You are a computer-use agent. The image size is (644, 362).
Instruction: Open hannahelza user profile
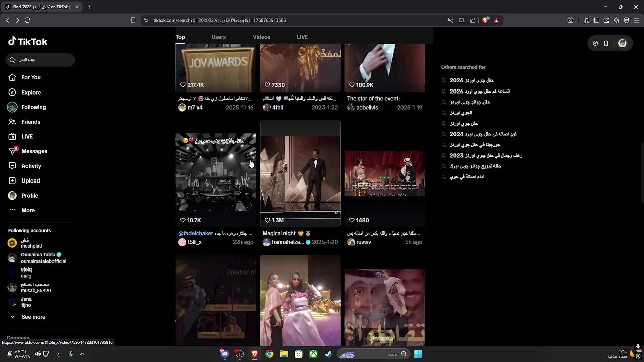point(288,242)
